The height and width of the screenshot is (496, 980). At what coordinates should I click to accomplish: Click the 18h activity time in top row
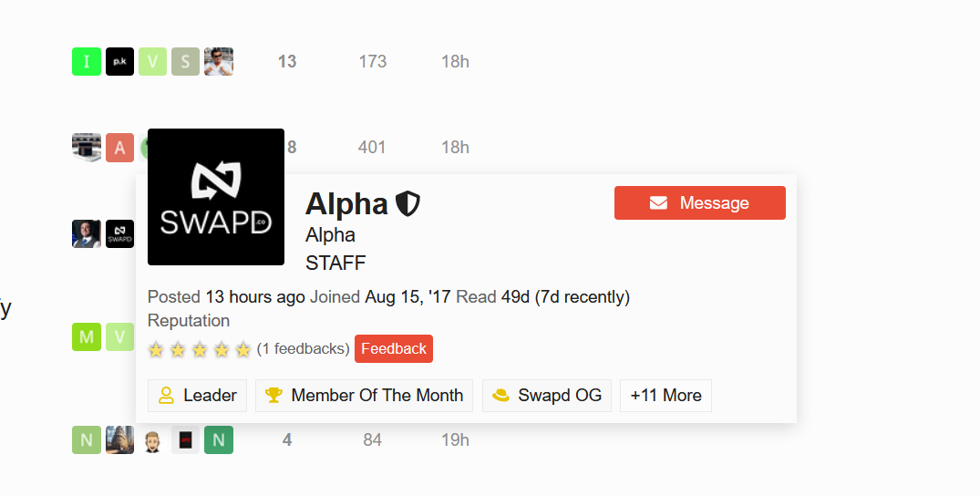click(455, 61)
